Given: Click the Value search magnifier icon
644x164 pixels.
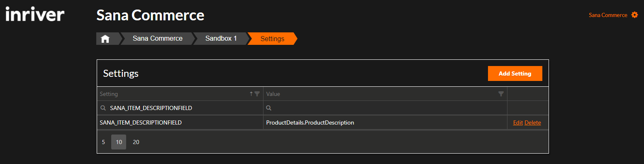Looking at the screenshot, I should point(268,108).
